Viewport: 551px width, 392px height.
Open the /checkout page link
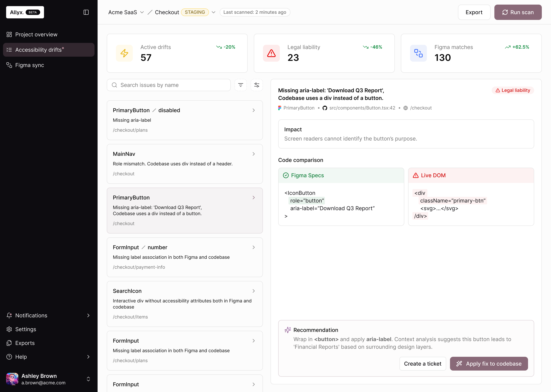[x=421, y=108]
